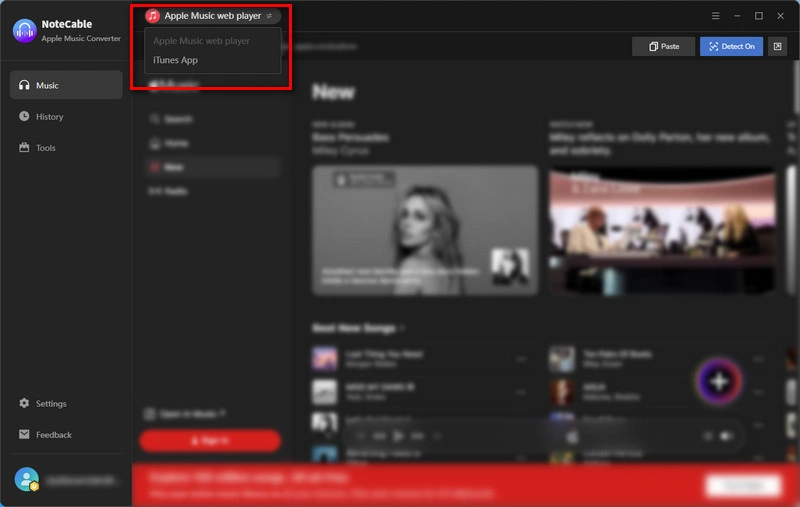800x507 pixels.
Task: Click the clock icon next to History
Action: point(24,116)
